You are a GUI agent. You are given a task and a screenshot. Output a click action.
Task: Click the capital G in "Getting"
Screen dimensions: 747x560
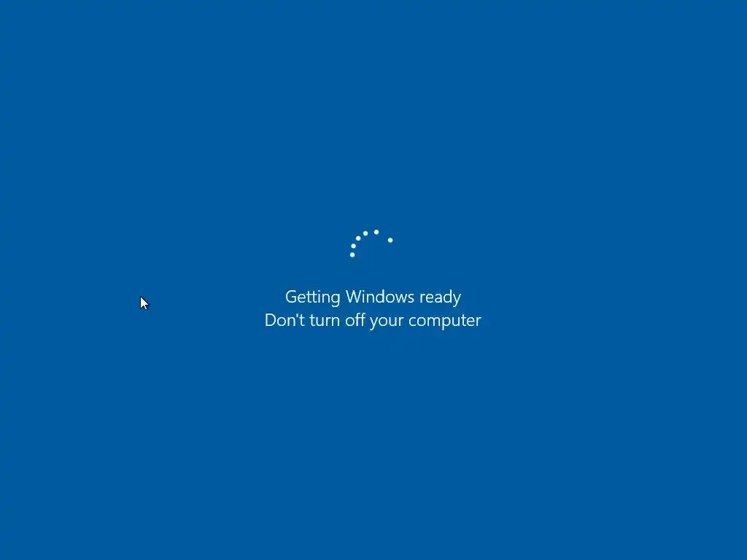(x=291, y=297)
